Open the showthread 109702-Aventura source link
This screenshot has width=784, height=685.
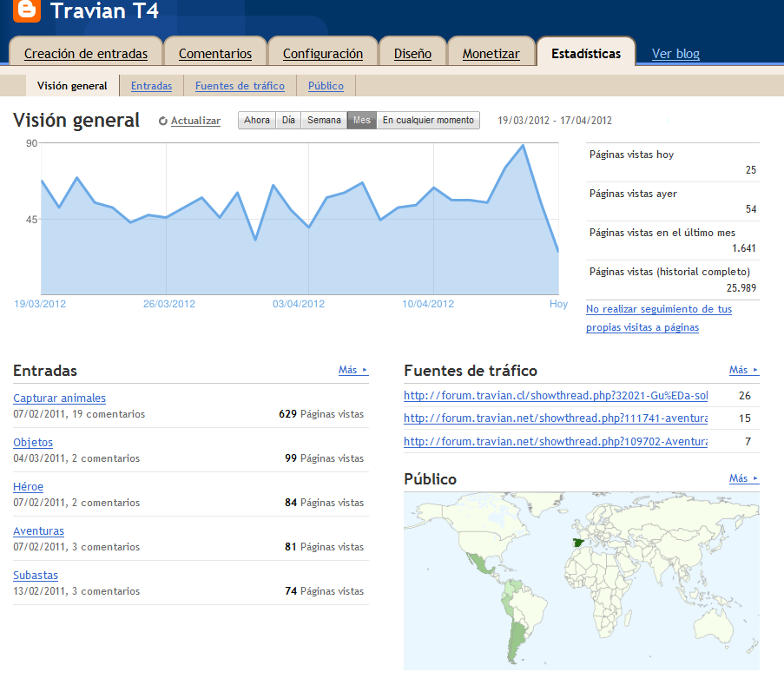click(556, 442)
